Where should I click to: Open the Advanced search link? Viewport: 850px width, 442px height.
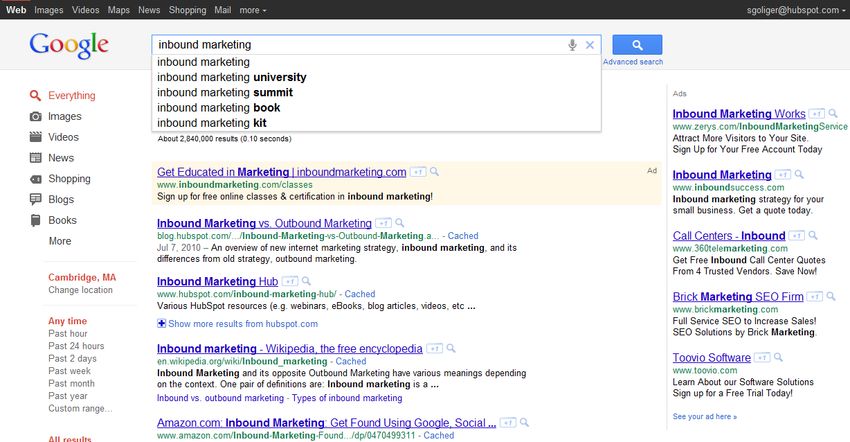pos(633,62)
